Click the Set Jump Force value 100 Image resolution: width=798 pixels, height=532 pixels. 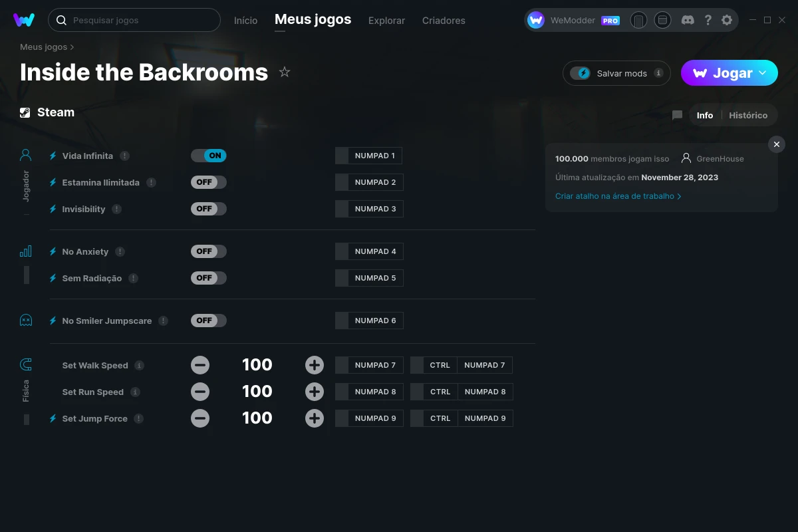point(257,418)
